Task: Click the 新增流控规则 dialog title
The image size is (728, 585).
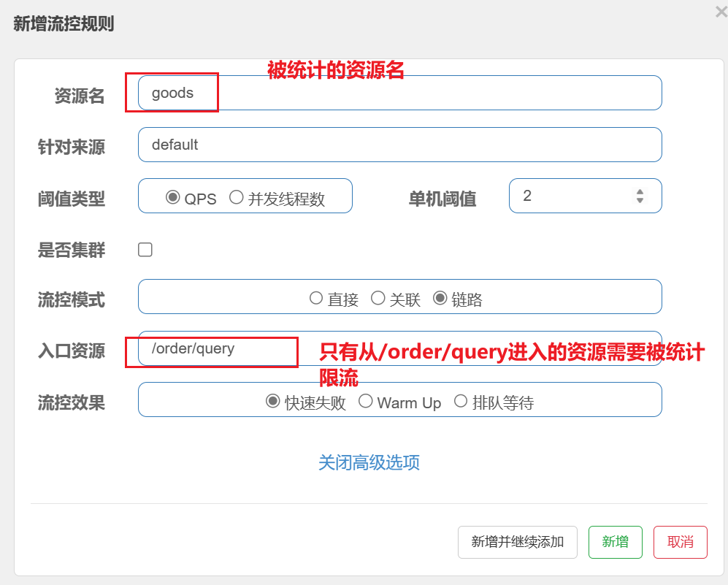Action: pyautogui.click(x=64, y=23)
